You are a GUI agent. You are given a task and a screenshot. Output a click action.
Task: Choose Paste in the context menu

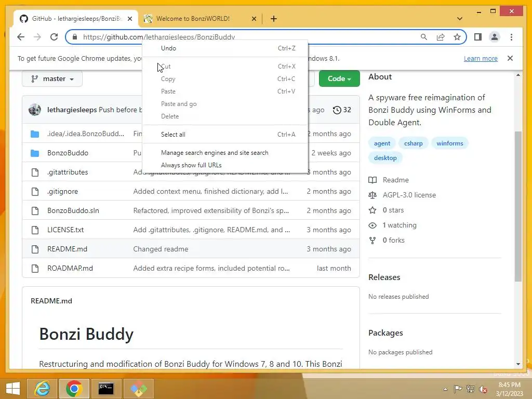click(225, 91)
